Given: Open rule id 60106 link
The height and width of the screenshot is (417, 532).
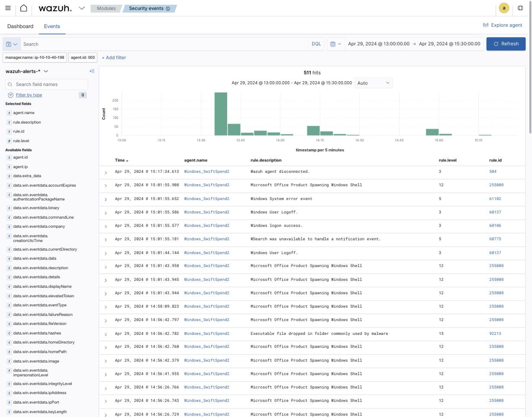Looking at the screenshot, I should pos(495,225).
